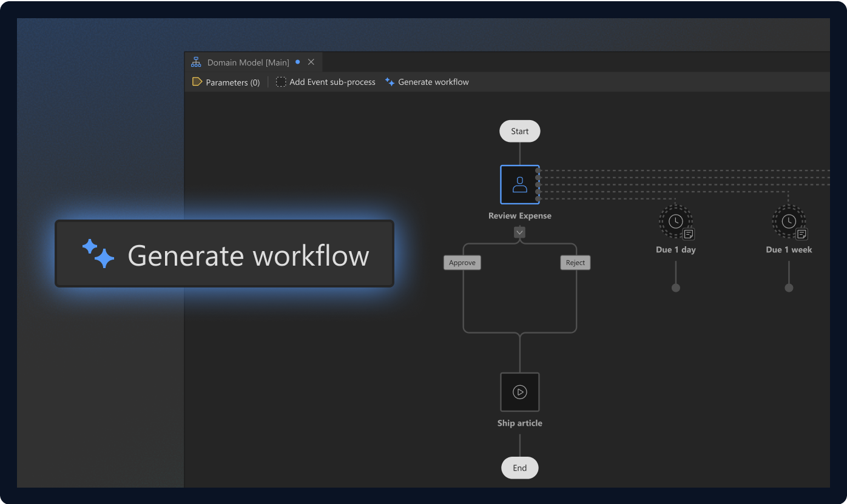The image size is (847, 504).
Task: Click the end dot below Due 1 day
Action: tap(675, 287)
